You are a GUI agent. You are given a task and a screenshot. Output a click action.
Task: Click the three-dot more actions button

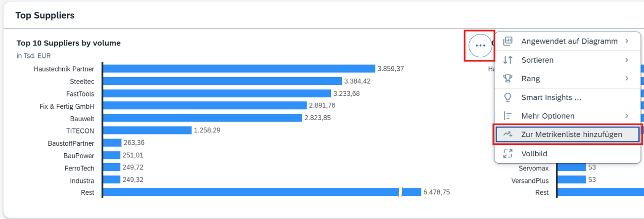480,45
